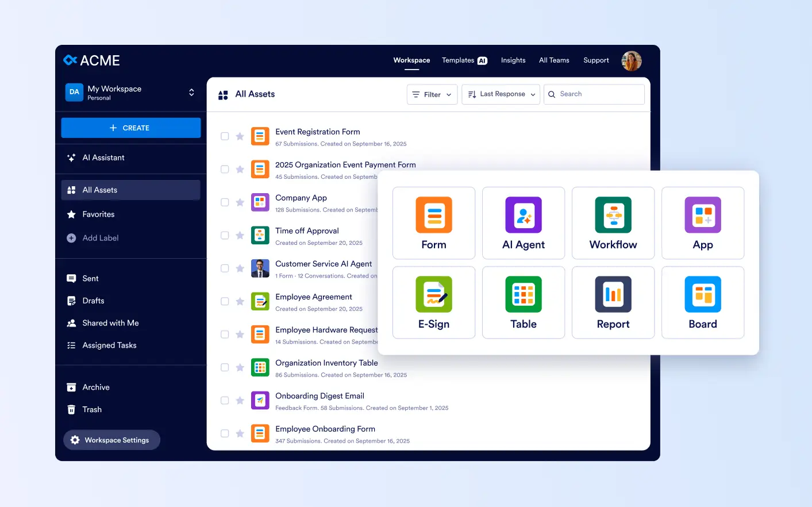Click the E-Sign tile icon
The width and height of the screenshot is (812, 507).
tap(434, 294)
